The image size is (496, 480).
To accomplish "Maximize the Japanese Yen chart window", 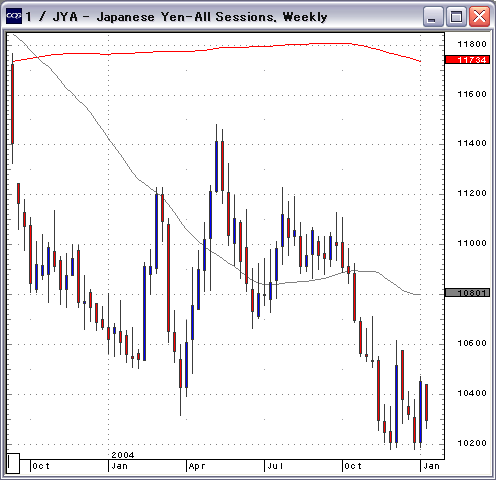I will pos(456,16).
